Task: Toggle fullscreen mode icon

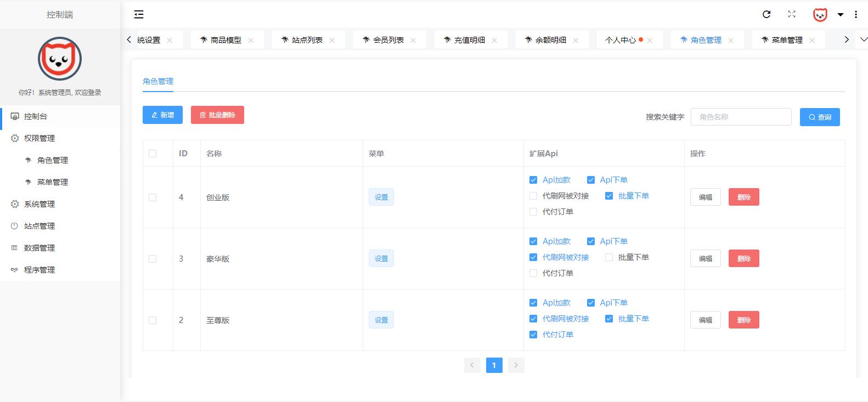Action: pos(792,15)
